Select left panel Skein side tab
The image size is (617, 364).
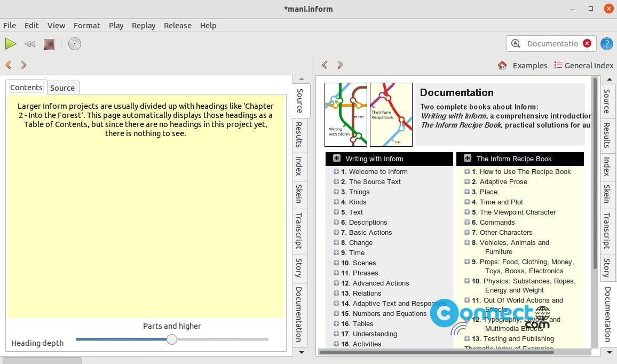(x=299, y=194)
